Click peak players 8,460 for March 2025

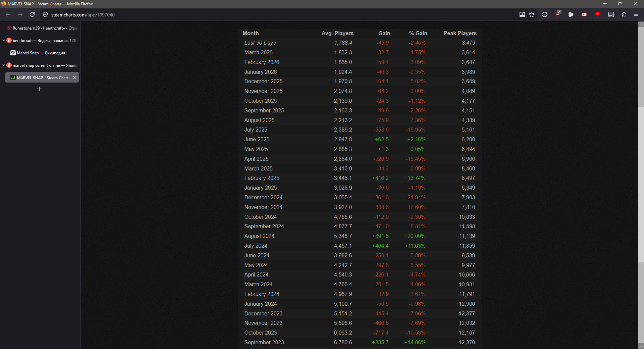468,168
